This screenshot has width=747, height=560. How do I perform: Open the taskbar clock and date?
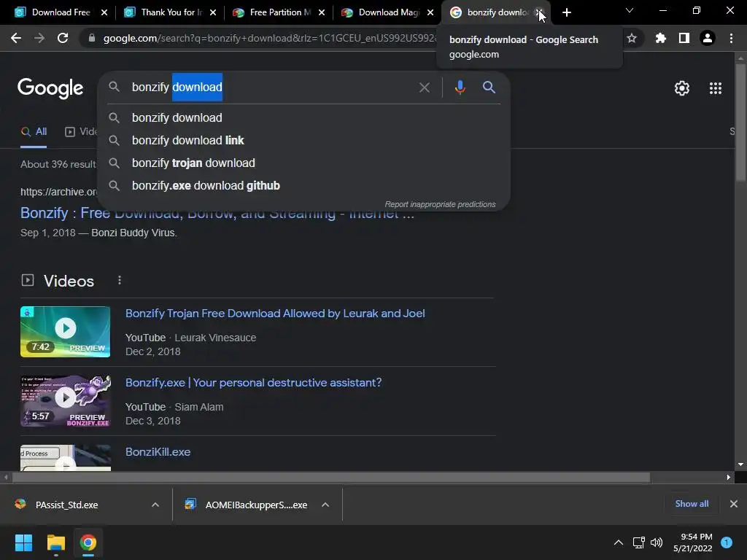pyautogui.click(x=693, y=542)
